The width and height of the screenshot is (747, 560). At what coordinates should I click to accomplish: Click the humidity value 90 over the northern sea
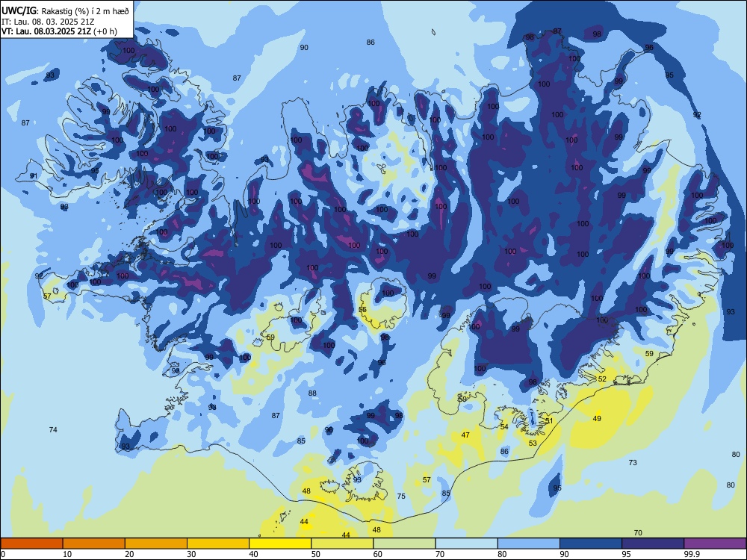click(304, 47)
